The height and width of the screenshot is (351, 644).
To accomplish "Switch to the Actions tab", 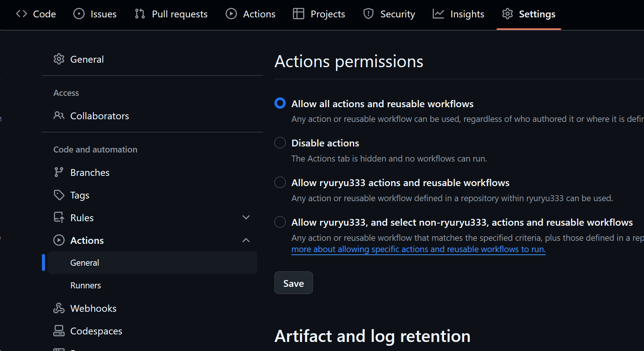I will coord(251,14).
